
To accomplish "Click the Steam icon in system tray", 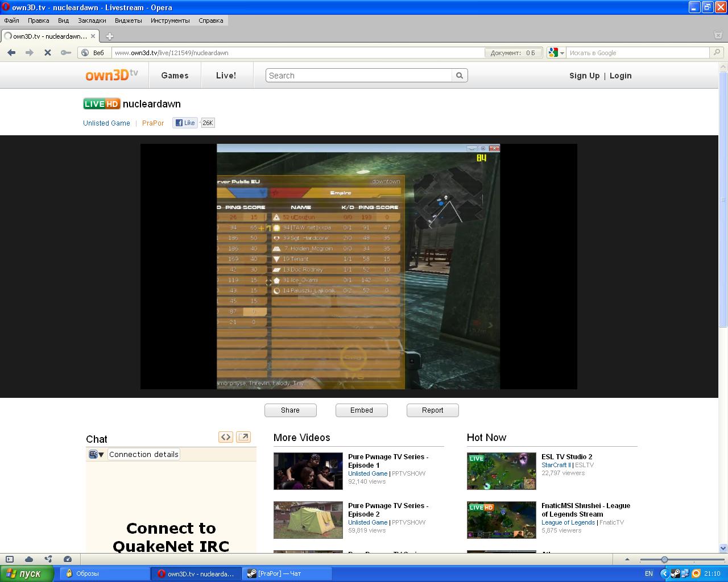I will coord(676,574).
